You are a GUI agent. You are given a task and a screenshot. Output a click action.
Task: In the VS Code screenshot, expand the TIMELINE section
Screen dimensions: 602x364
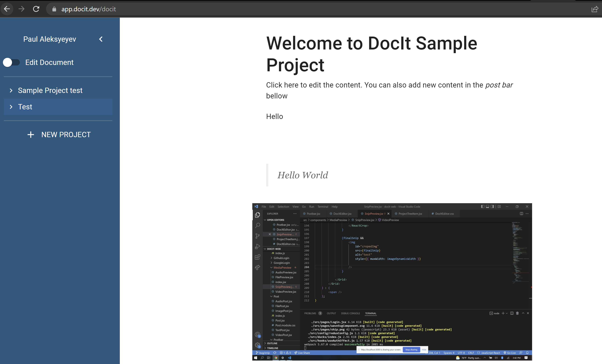pyautogui.click(x=265, y=348)
